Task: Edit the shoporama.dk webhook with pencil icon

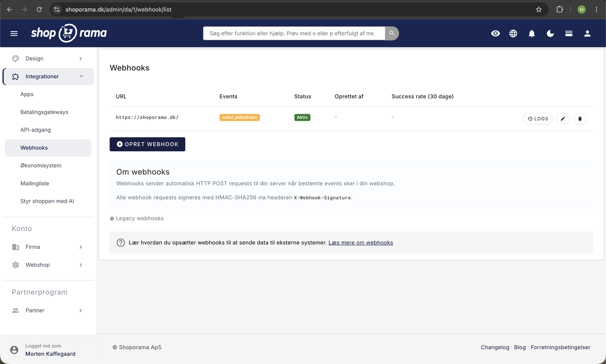Action: pyautogui.click(x=563, y=119)
